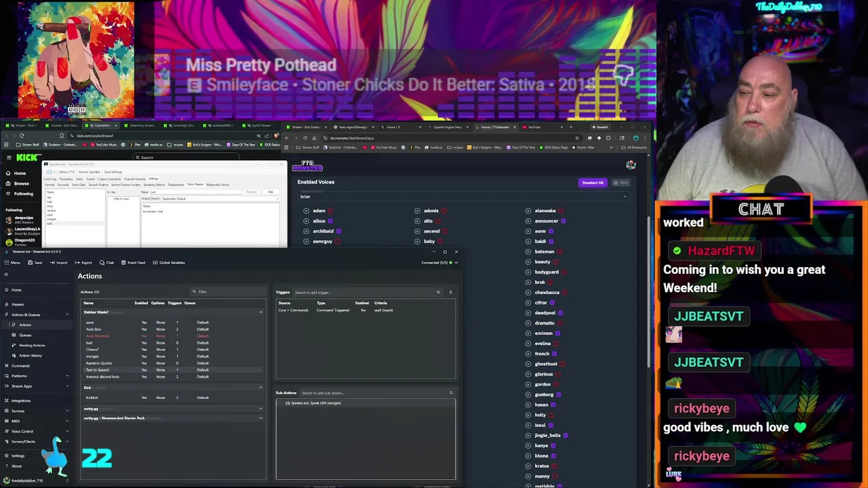This screenshot has height=488, width=868.
Task: Open the Kick site hamburger menu
Action: (9, 157)
